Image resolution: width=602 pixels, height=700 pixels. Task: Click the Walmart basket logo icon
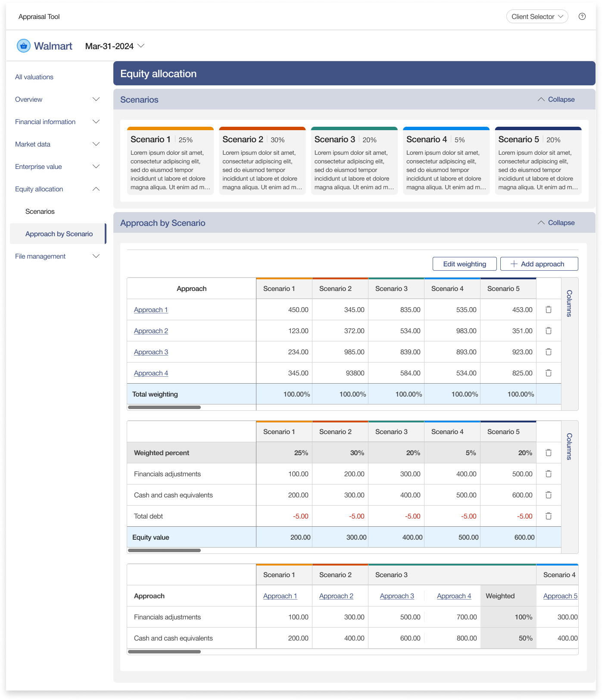tap(24, 46)
